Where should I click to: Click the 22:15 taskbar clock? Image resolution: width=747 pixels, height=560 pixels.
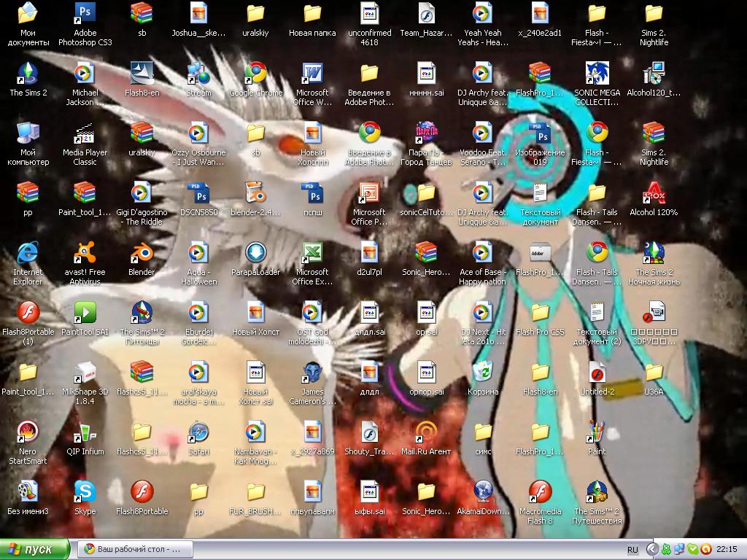[x=727, y=550]
